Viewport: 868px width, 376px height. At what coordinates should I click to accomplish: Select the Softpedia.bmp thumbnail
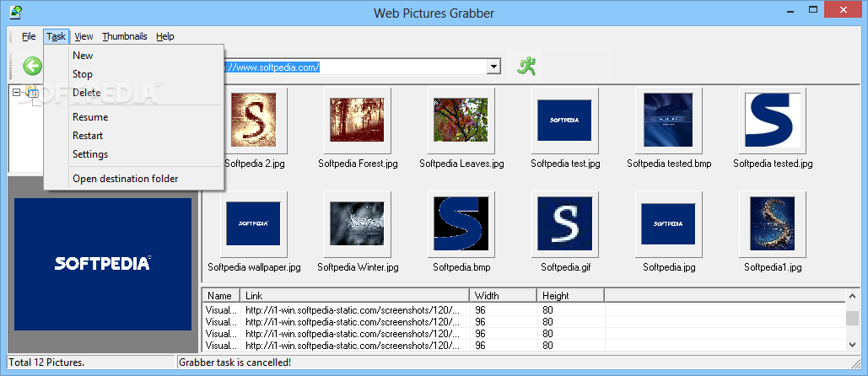coord(461,224)
